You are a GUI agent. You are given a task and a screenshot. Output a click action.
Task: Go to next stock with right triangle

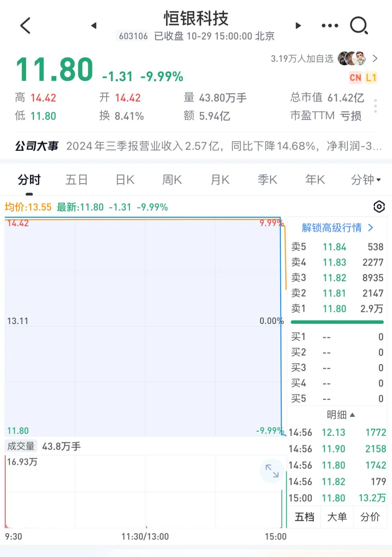click(x=298, y=25)
